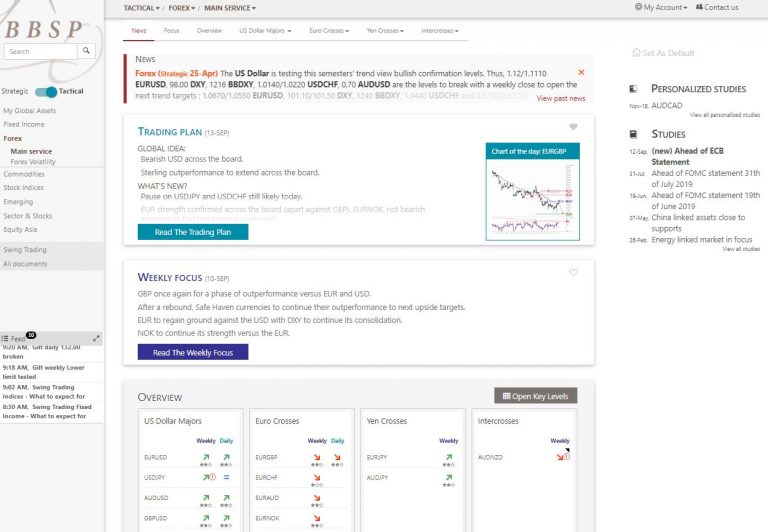Switch to the Overview tab

(209, 30)
